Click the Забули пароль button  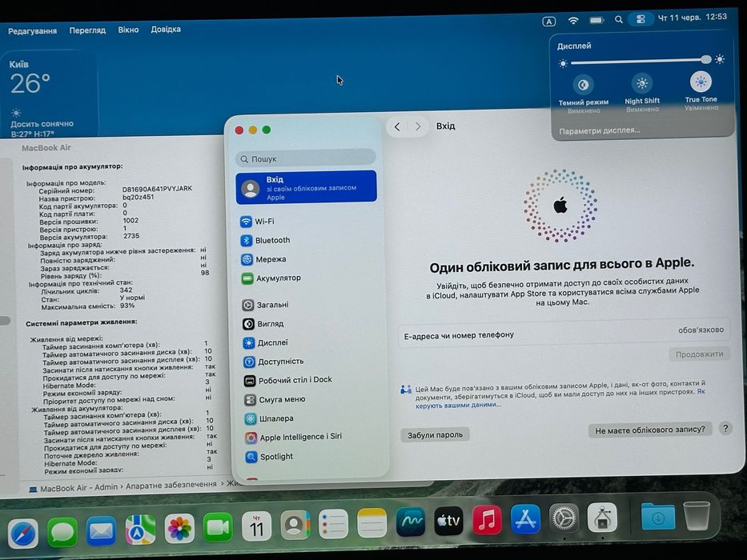click(x=435, y=434)
